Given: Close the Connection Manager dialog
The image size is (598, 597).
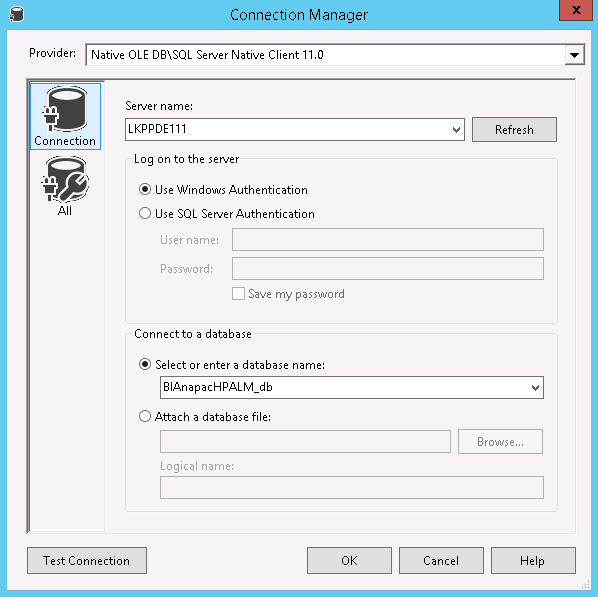Looking at the screenshot, I should point(575,10).
